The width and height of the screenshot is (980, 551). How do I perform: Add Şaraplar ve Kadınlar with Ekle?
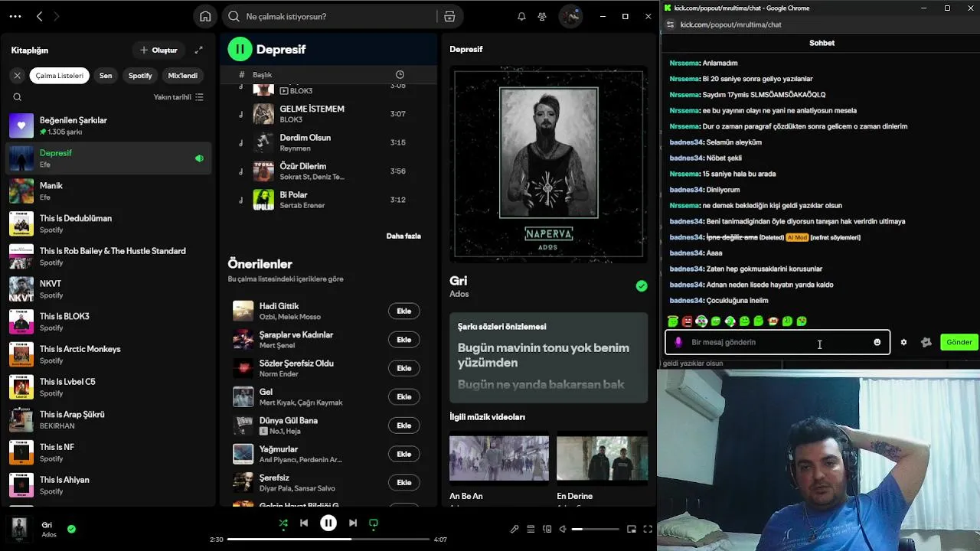click(x=404, y=340)
